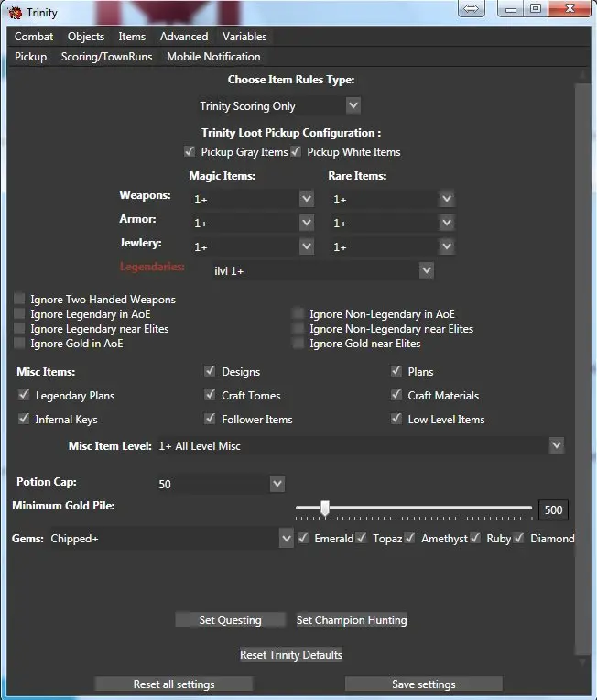
Task: Uncheck Pickup Gray Items
Action: point(190,152)
